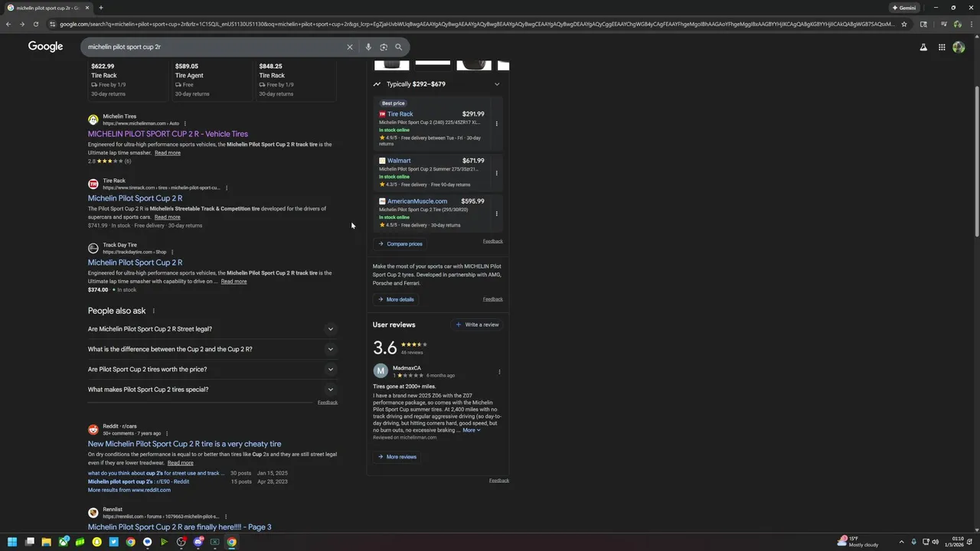Click Read more on Reddit snippet
This screenshot has height=551, width=980.
pyautogui.click(x=181, y=463)
